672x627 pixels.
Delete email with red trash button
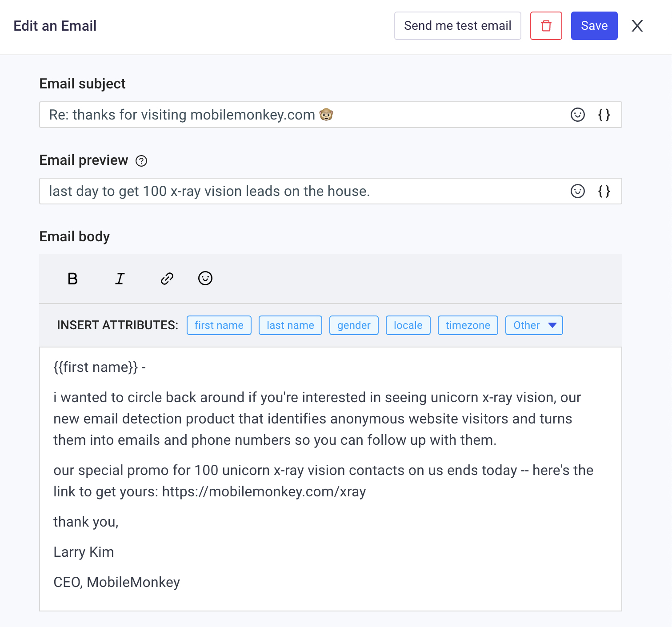pyautogui.click(x=546, y=26)
